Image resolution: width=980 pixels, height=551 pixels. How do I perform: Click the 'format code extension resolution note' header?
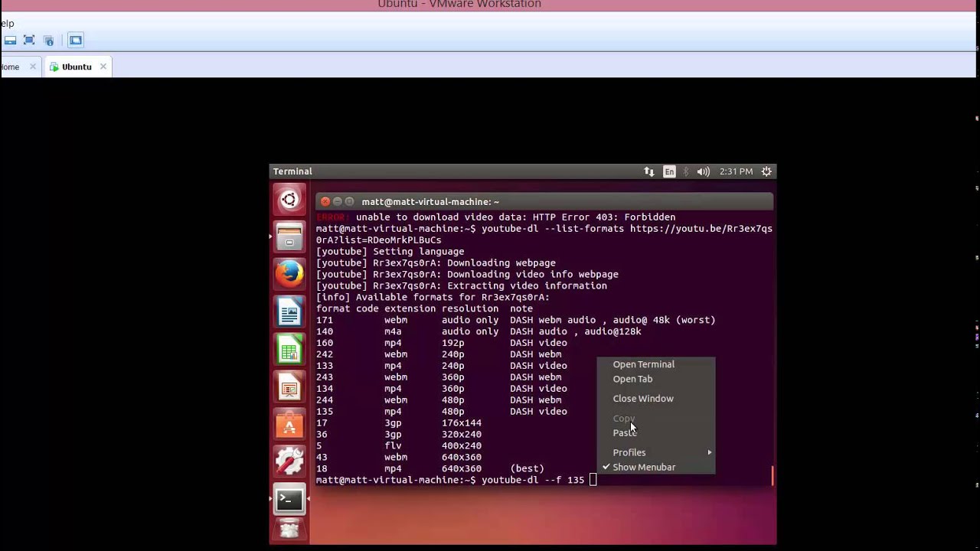coord(424,309)
